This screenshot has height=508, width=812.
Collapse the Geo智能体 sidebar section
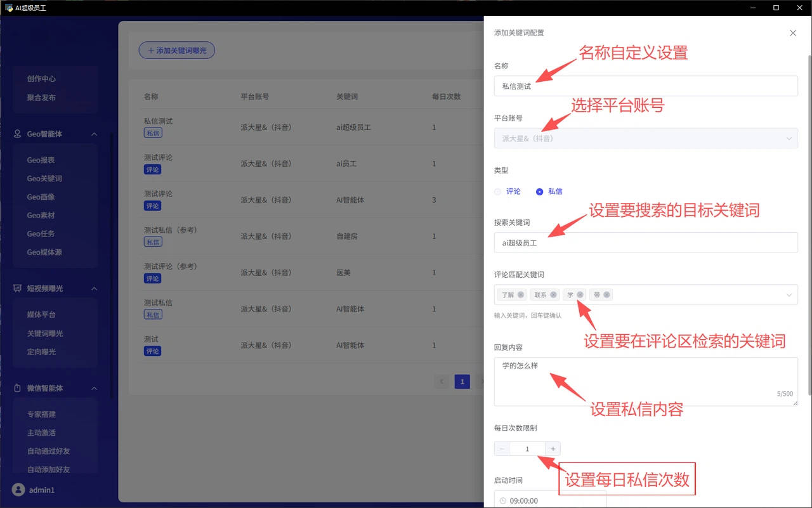[x=94, y=134]
